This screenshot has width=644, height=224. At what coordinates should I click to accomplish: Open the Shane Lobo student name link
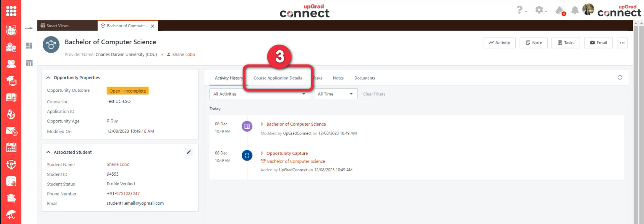point(118,164)
